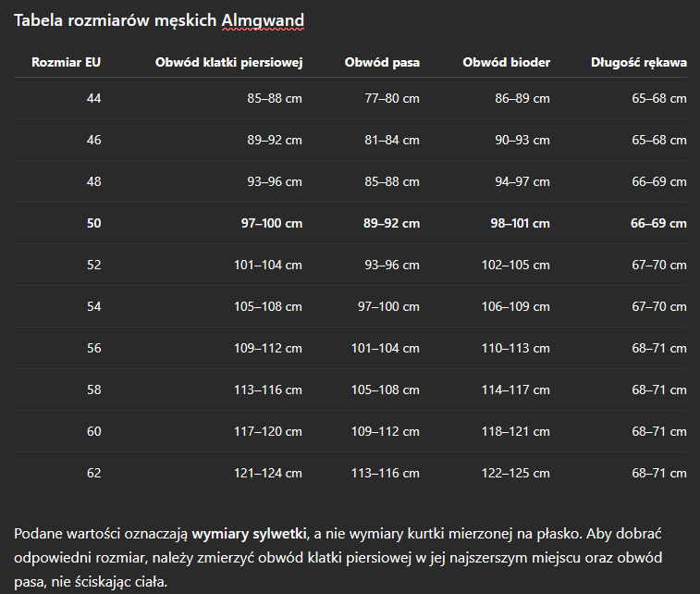The image size is (700, 594).
Task: Click the Obwód bioder column header
Action: pyautogui.click(x=506, y=62)
